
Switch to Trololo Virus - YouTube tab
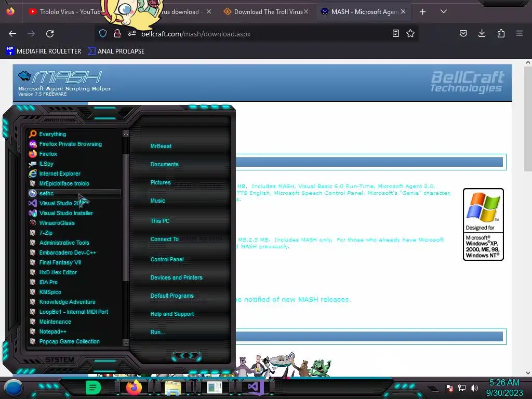click(64, 12)
